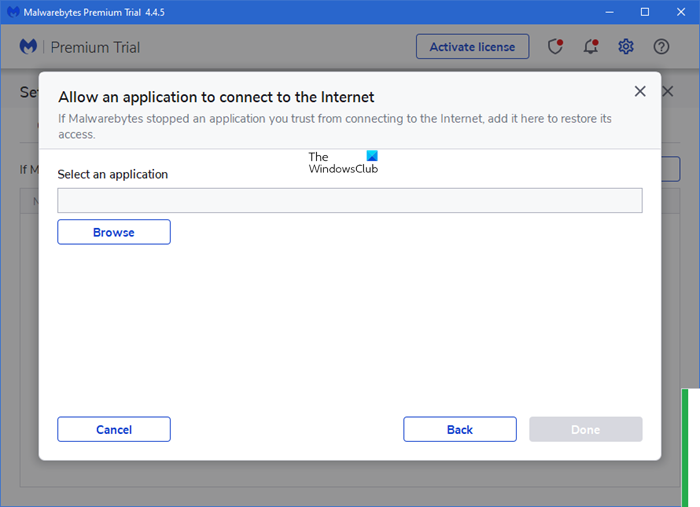Cancel the allow application dialog
Image resolution: width=700 pixels, height=507 pixels.
114,429
